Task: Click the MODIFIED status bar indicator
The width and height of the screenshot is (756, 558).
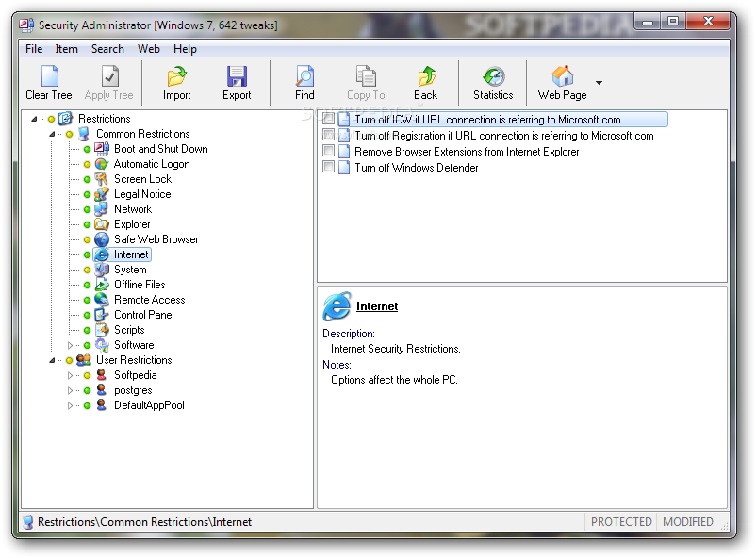Action: 687,522
